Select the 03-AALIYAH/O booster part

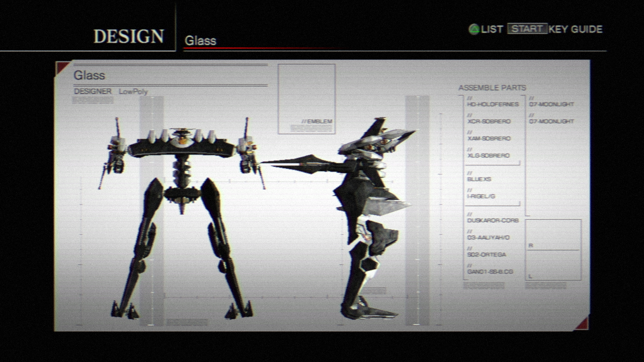click(x=488, y=238)
